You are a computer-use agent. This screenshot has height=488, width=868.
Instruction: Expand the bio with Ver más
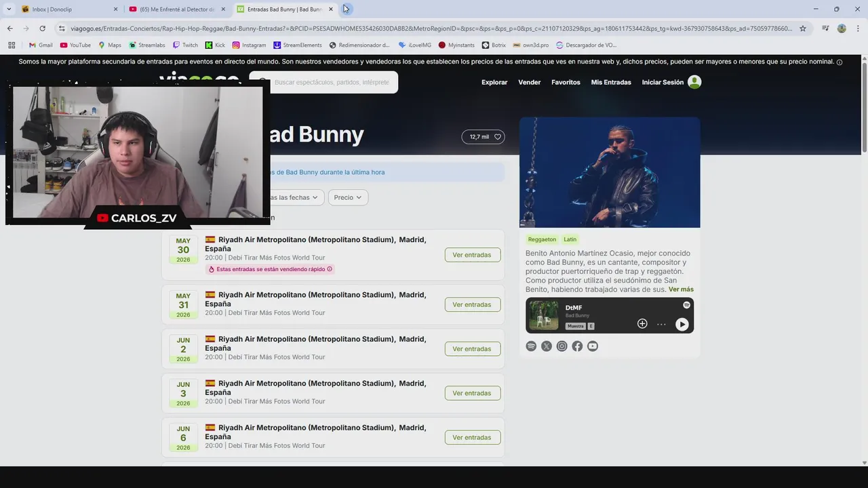681,289
